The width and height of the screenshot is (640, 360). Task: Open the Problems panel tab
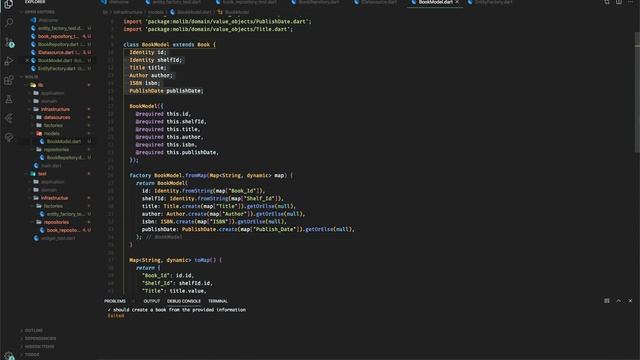point(115,301)
